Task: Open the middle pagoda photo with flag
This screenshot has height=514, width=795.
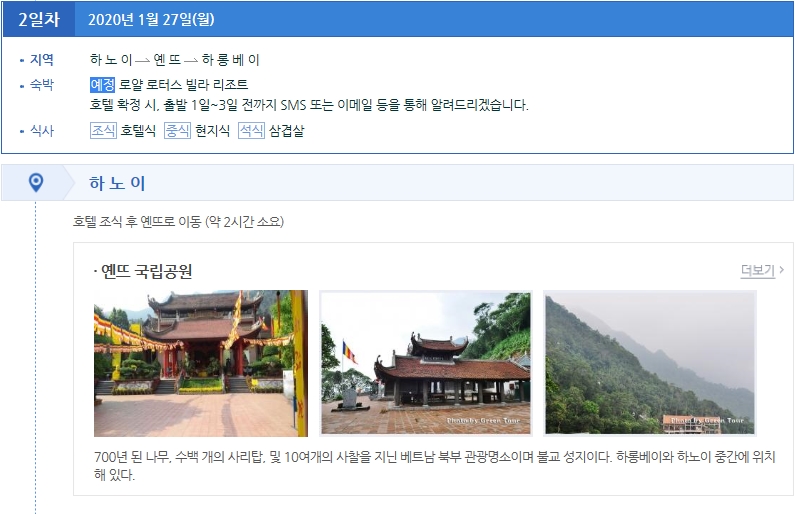Action: tap(426, 363)
